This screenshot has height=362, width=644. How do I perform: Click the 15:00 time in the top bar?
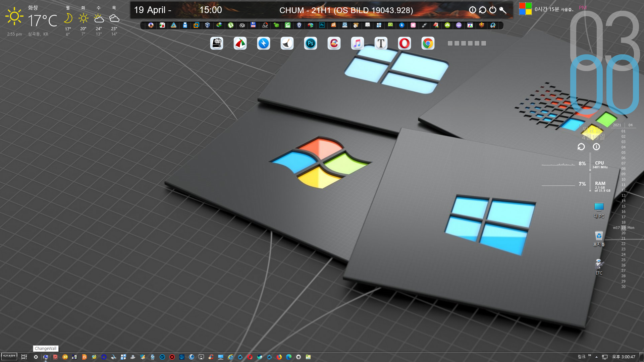(211, 10)
